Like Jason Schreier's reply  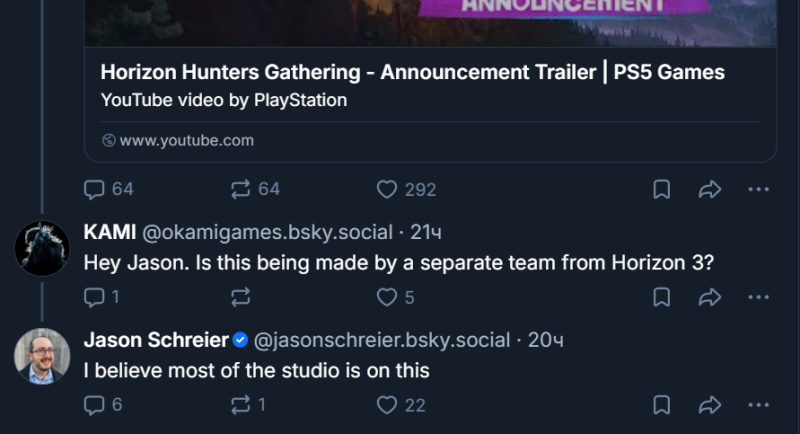[387, 405]
